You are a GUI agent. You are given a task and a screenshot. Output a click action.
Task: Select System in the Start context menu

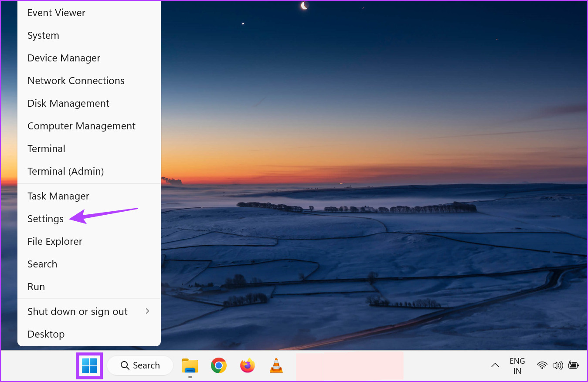coord(89,35)
